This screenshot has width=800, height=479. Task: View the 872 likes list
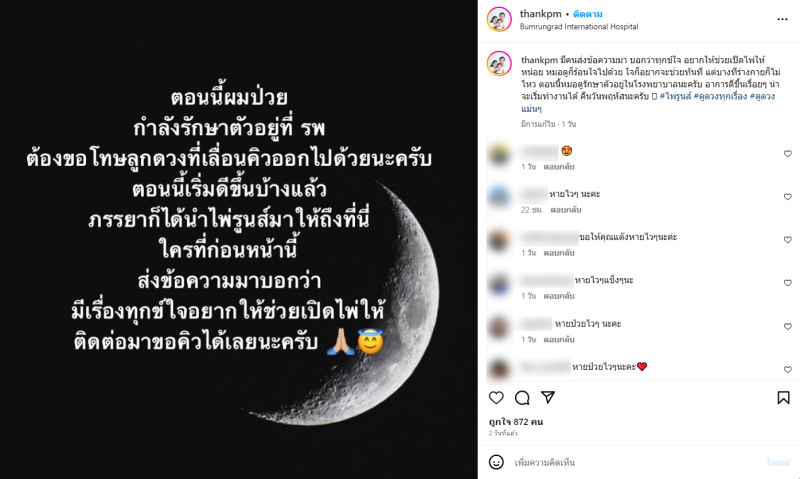(x=516, y=422)
